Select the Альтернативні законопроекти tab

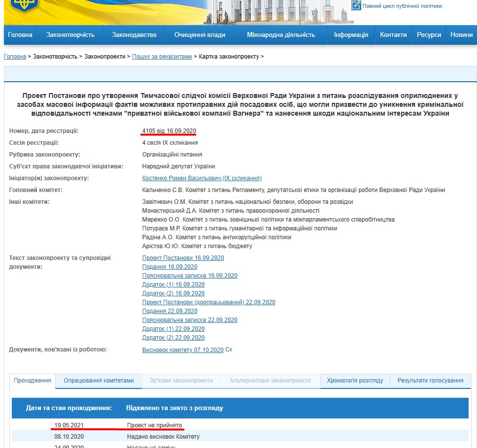[270, 381]
